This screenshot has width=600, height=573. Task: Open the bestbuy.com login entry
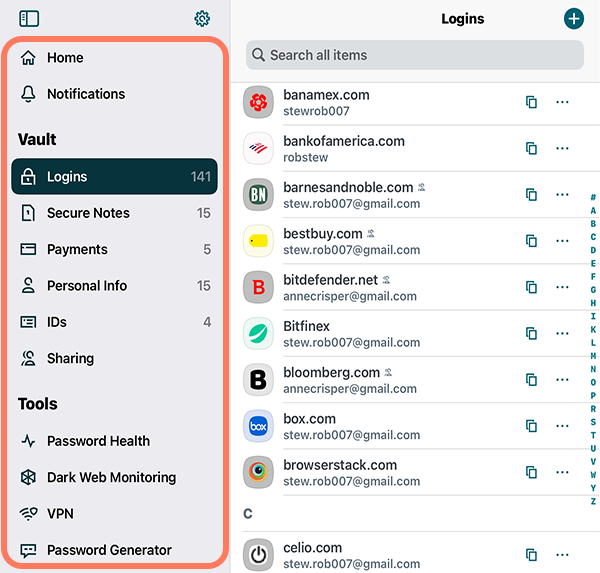413,241
